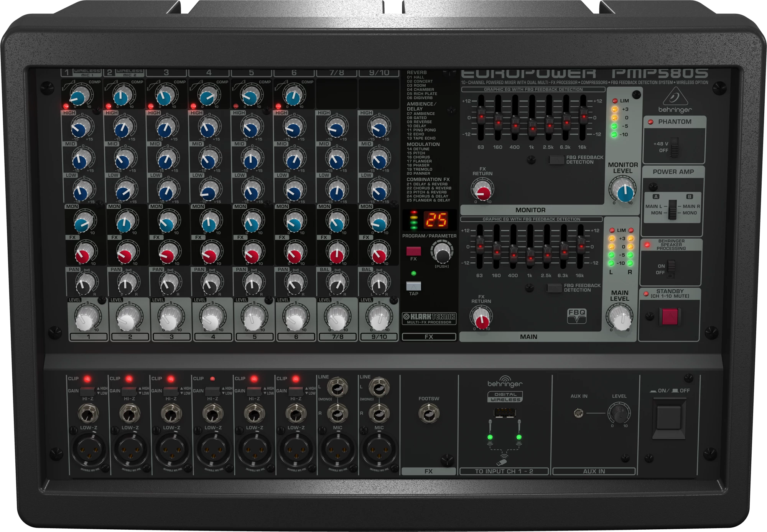Toggle MAIN FBQ FEEDBACK DETECTION button
The image size is (767, 532).
click(554, 288)
